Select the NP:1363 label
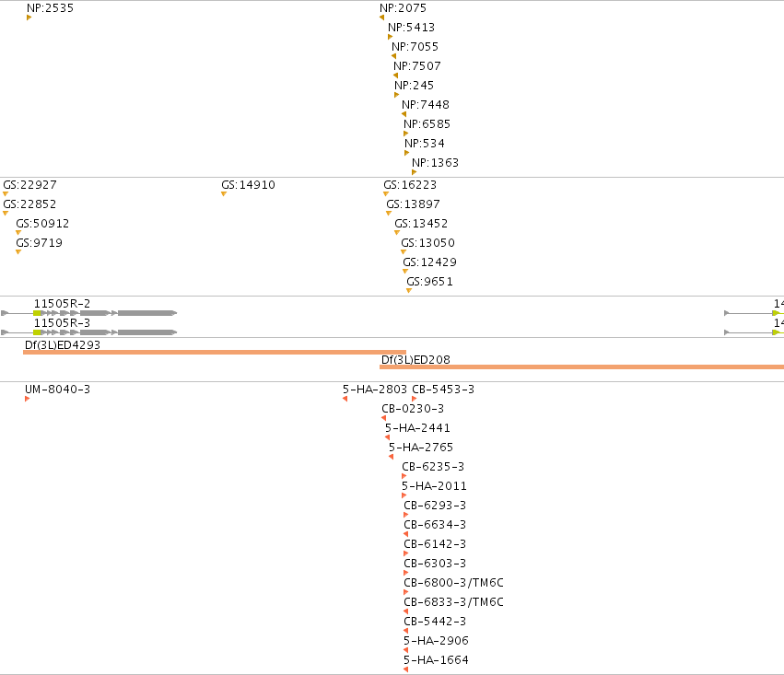The height and width of the screenshot is (675, 784). [x=435, y=163]
